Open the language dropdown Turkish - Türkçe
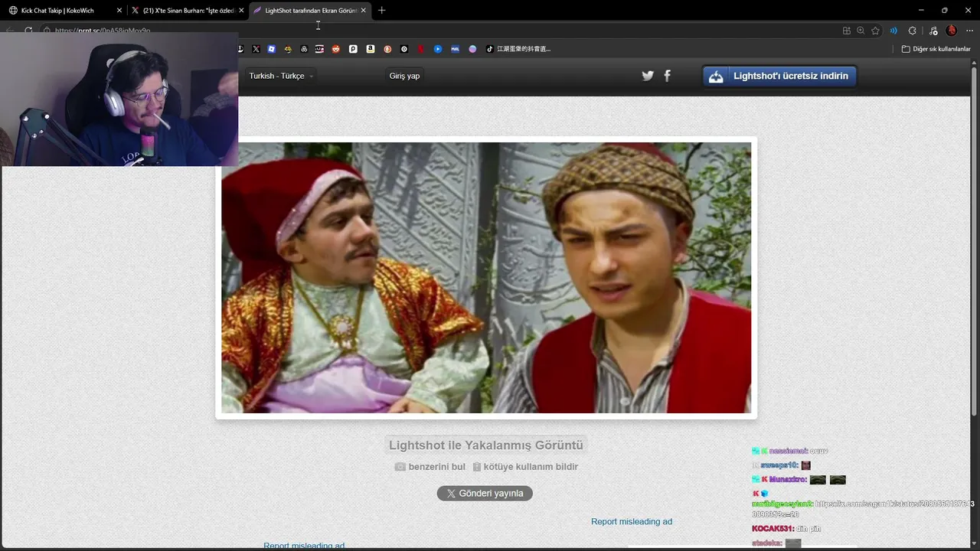980x551 pixels. point(281,76)
